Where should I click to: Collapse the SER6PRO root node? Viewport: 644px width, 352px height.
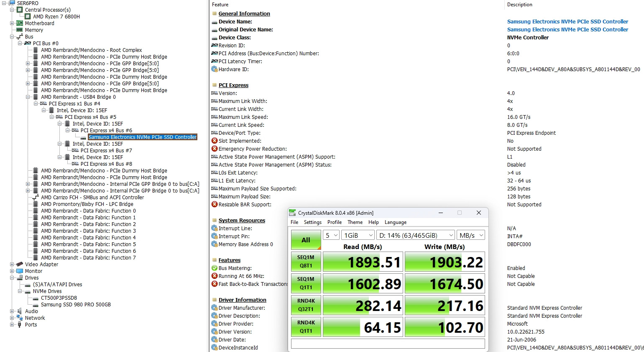[4, 3]
